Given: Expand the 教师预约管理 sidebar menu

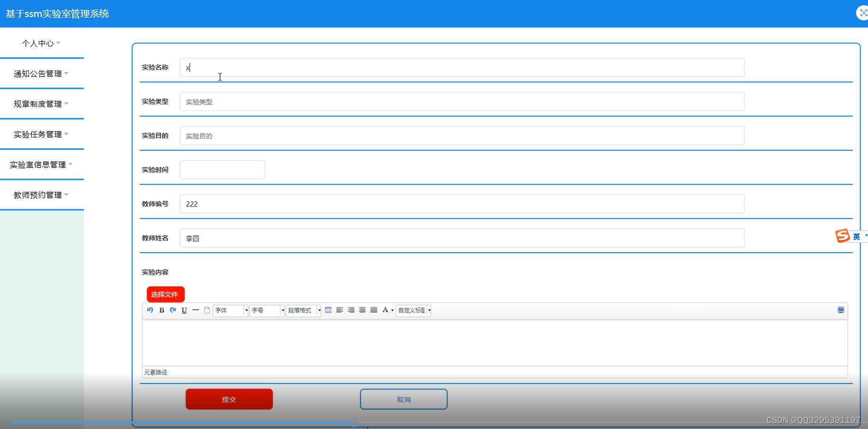Looking at the screenshot, I should click(x=42, y=195).
